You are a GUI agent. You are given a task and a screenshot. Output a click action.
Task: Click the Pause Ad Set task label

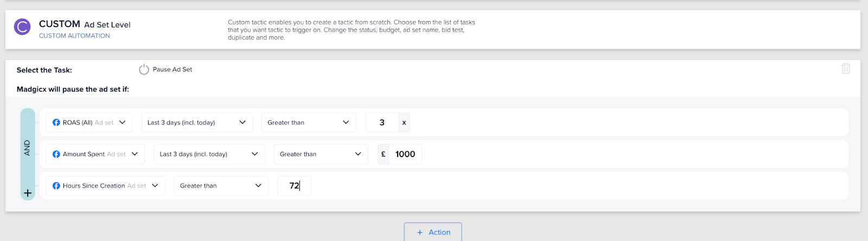click(x=173, y=69)
